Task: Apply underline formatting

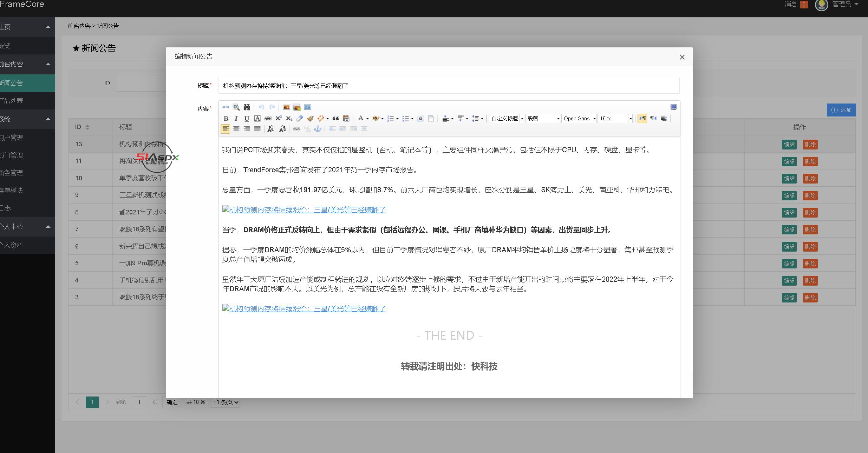Action: (247, 119)
